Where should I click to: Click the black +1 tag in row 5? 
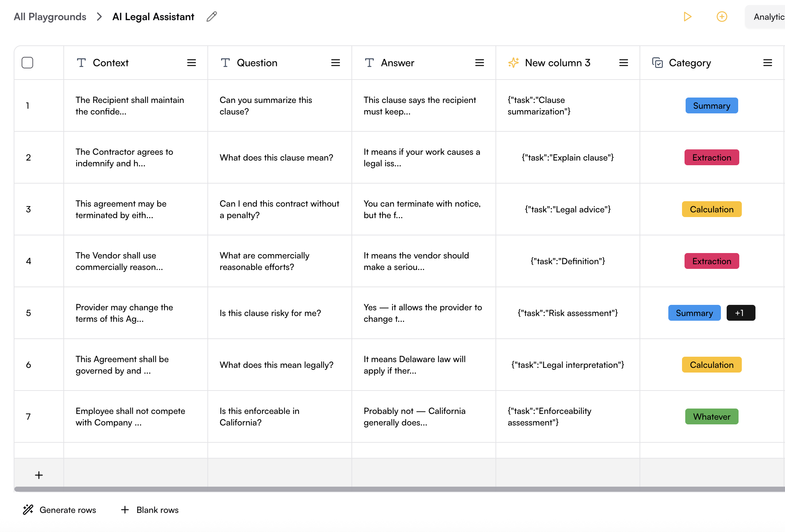pyautogui.click(x=740, y=313)
